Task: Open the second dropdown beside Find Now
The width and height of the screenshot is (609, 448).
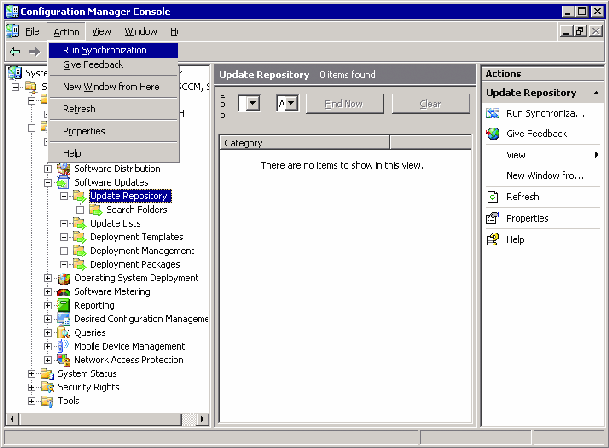Action: pos(292,103)
